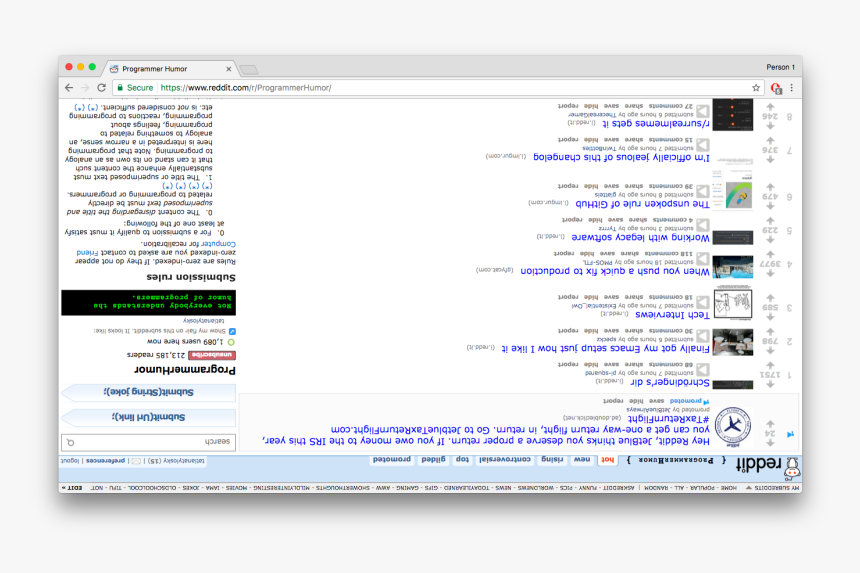Screen dimensions: 860x573
Task: Click the reddit search input field
Action: pyautogui.click(x=149, y=442)
